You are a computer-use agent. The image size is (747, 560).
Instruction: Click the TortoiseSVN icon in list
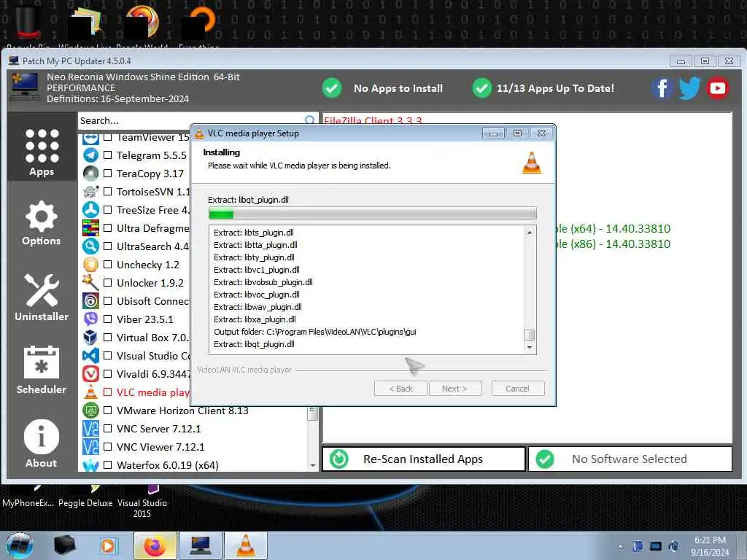(90, 192)
